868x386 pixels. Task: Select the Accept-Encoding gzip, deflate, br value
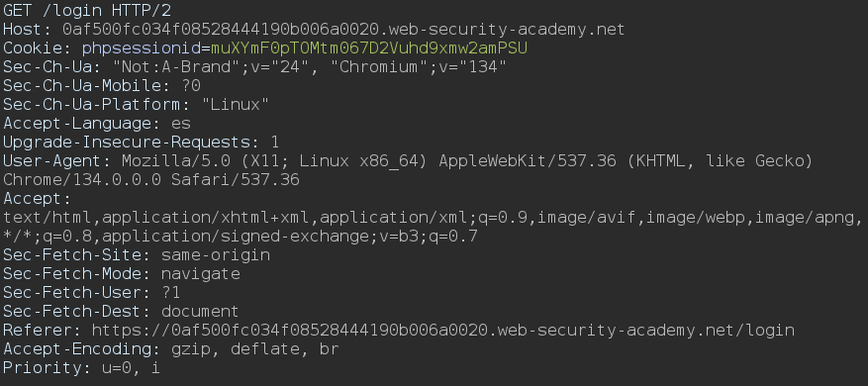(x=249, y=349)
